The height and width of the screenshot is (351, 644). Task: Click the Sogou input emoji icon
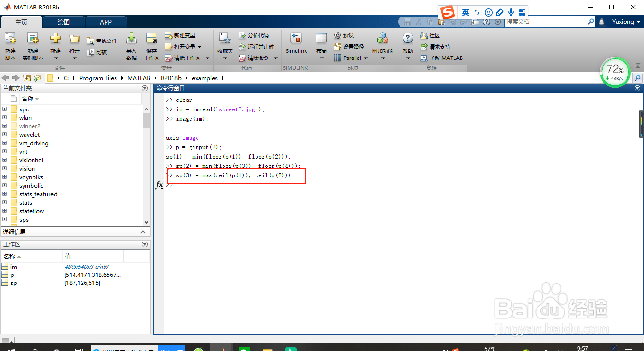pyautogui.click(x=488, y=12)
